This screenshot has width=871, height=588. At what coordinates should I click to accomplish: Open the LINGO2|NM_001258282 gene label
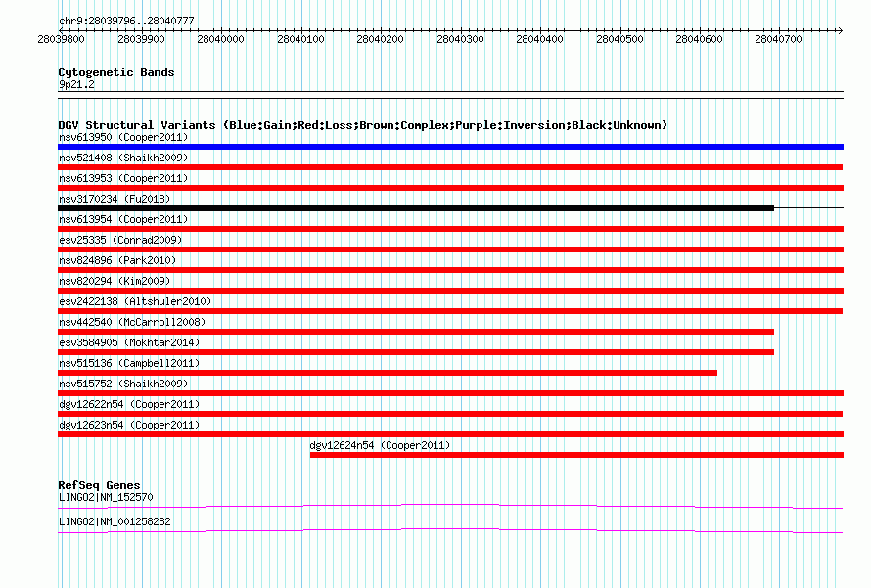pos(115,521)
